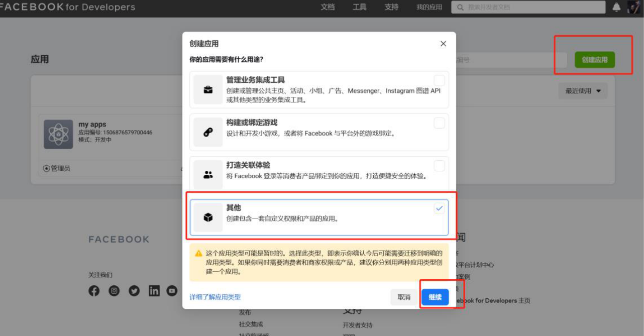Click the game link icon for 构建或绑定游戏
This screenshot has width=644, height=336.
pos(208,132)
